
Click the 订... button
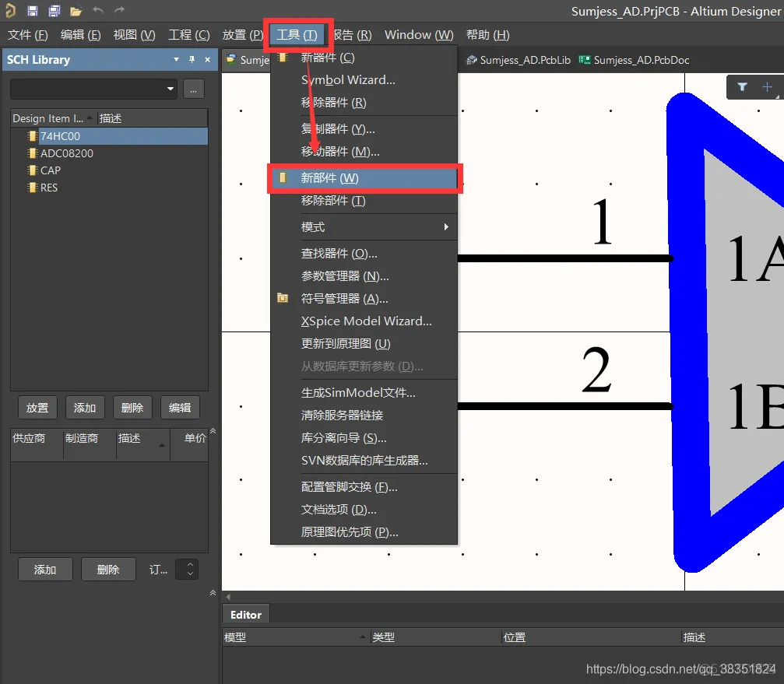158,570
